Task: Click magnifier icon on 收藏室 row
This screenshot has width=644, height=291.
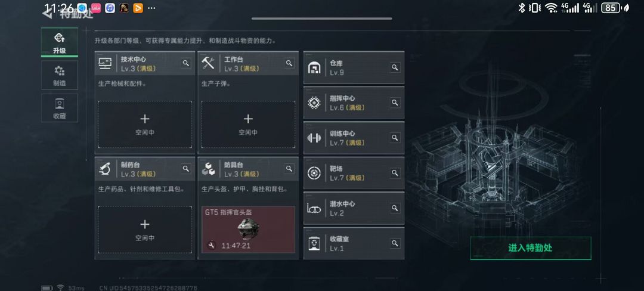Action: pyautogui.click(x=395, y=243)
